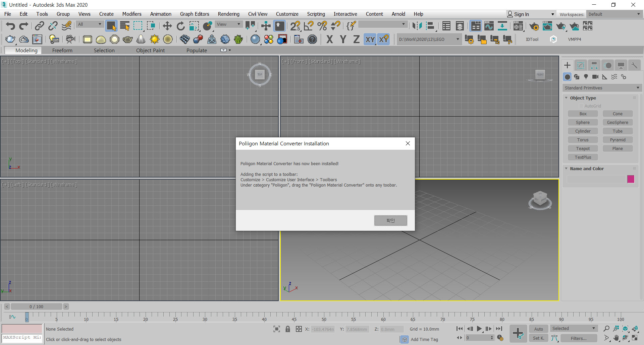Select the Cameras category icon
This screenshot has width=644, height=345.
pos(595,77)
